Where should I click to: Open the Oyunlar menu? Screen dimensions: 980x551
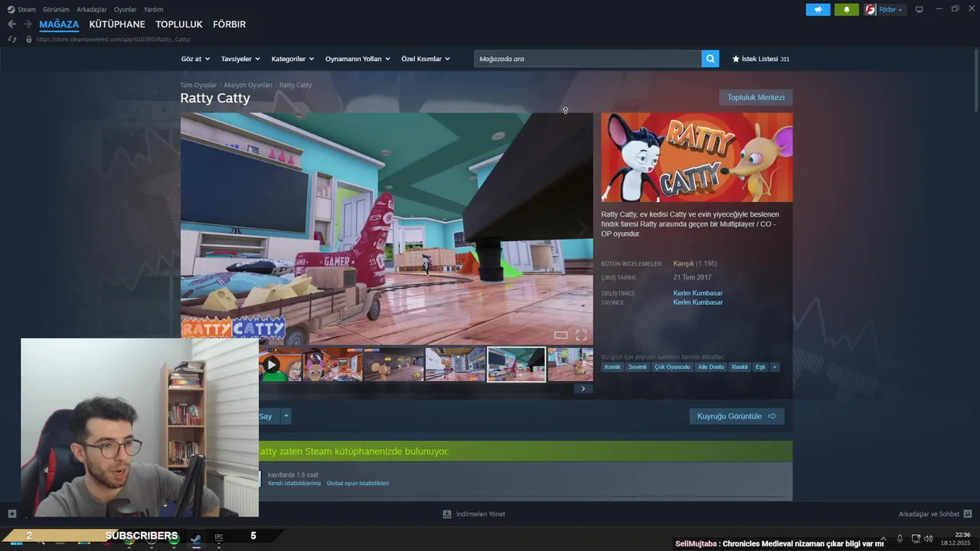click(126, 10)
